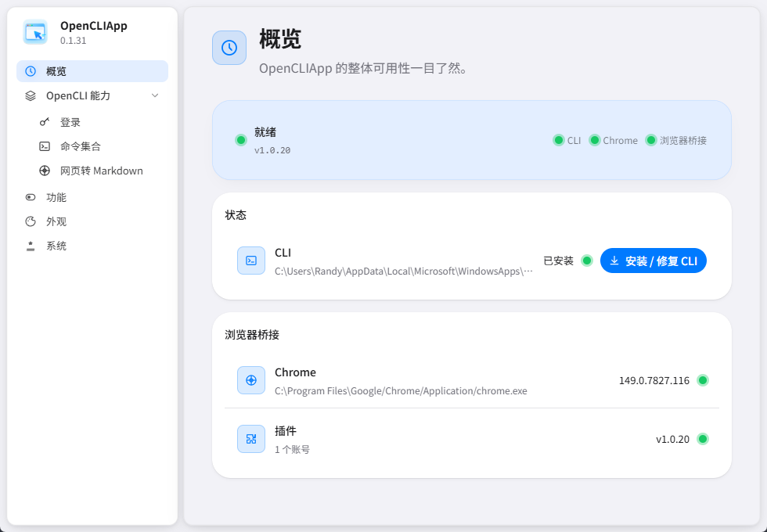Click the CLI label in top banner
Viewport: 767px width, 532px height.
[x=574, y=140]
